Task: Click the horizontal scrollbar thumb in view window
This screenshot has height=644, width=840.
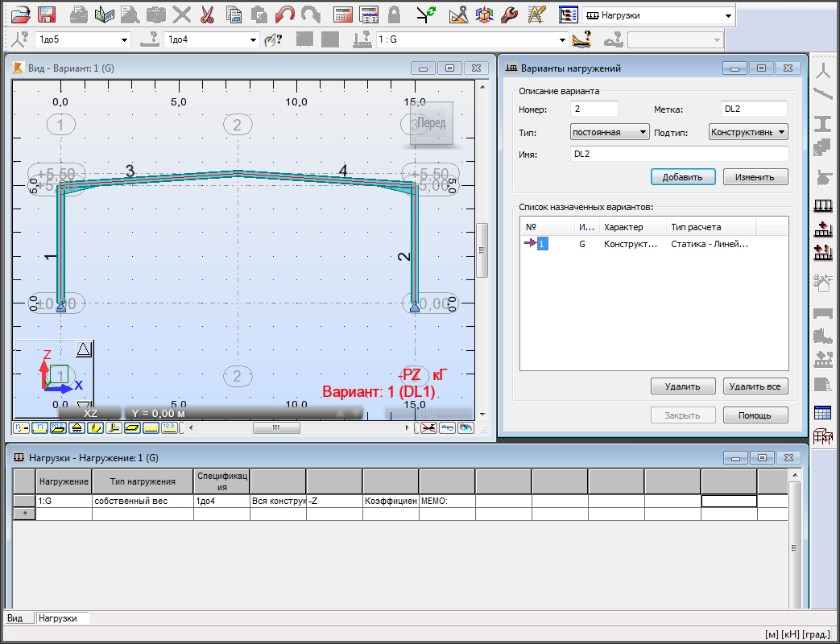Action: 276,427
